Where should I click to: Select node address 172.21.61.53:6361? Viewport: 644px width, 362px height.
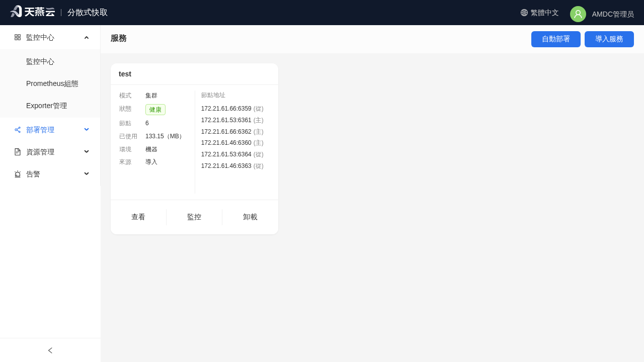click(226, 120)
